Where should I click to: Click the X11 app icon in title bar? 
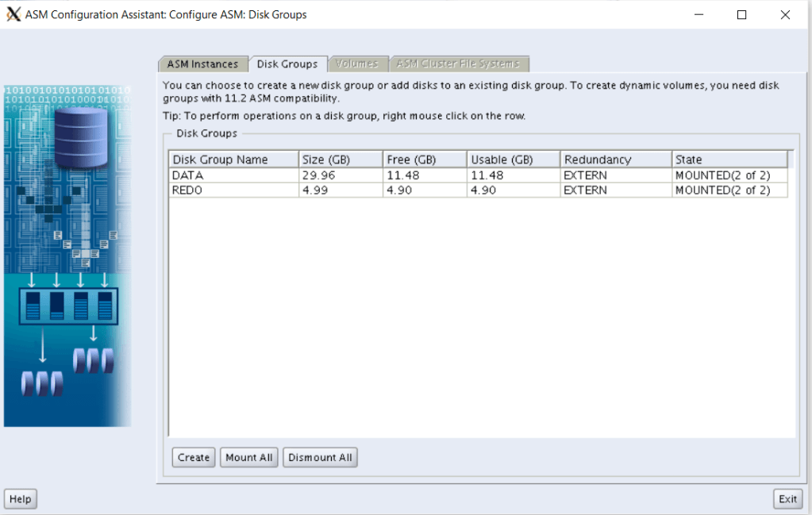(13, 14)
